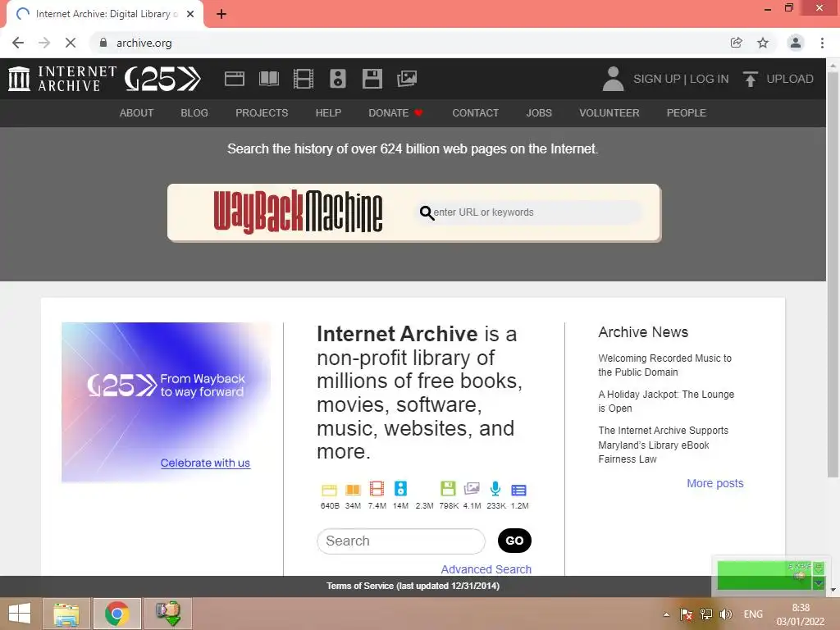Image resolution: width=840 pixels, height=630 pixels.
Task: Open the 4.1M images icon
Action: (472, 489)
